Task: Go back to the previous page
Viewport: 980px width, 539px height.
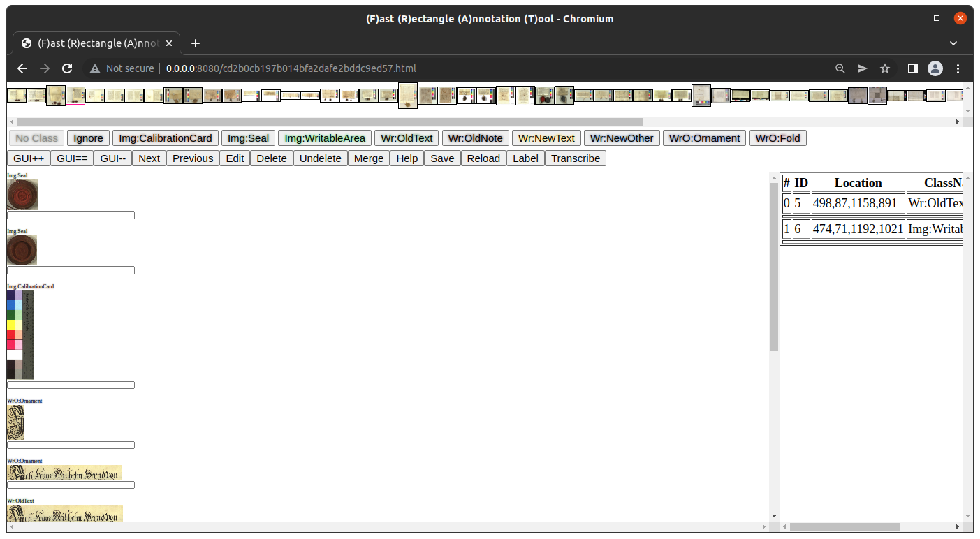Action: (x=22, y=68)
